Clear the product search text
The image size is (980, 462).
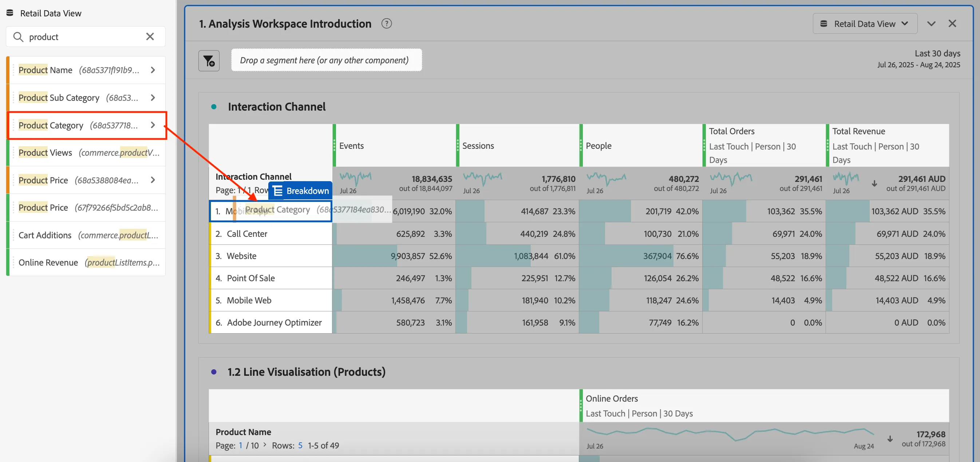(150, 36)
